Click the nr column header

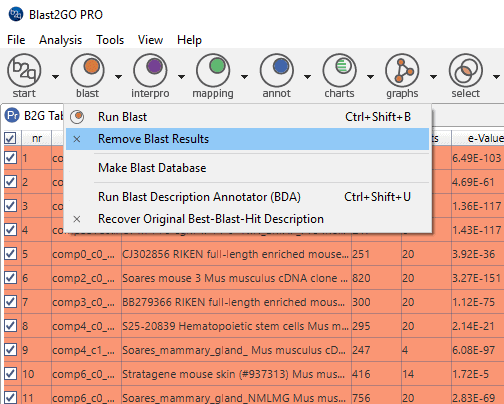(37, 138)
